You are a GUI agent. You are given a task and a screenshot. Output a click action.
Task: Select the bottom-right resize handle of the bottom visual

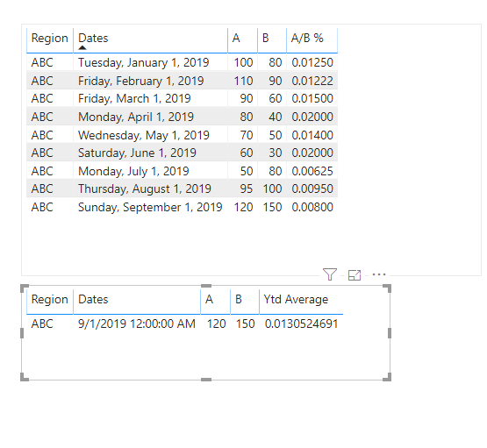387,377
